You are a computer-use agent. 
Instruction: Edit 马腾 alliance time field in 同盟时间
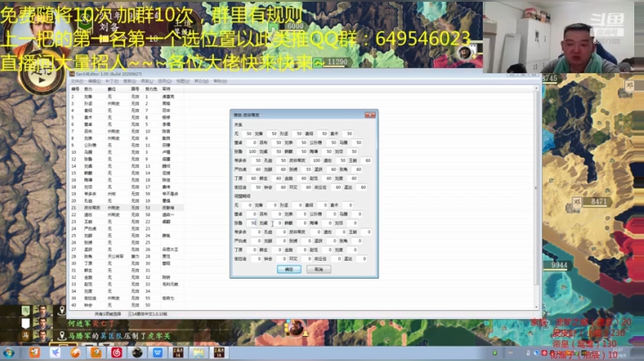(357, 214)
